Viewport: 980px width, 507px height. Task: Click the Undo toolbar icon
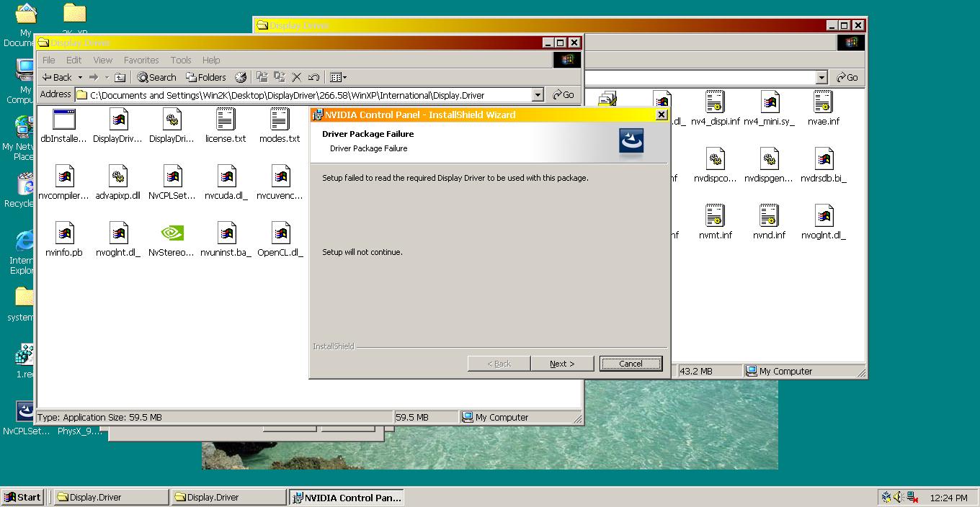tap(313, 77)
